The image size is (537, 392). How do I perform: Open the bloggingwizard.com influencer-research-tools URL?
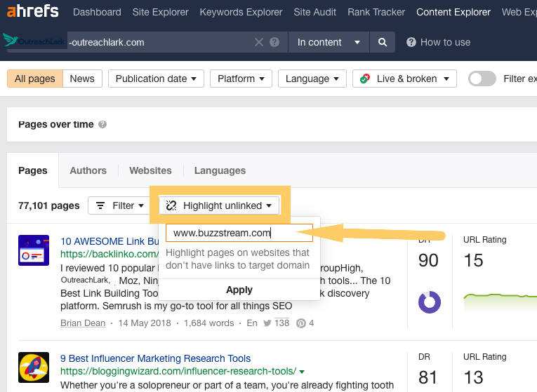(x=178, y=371)
